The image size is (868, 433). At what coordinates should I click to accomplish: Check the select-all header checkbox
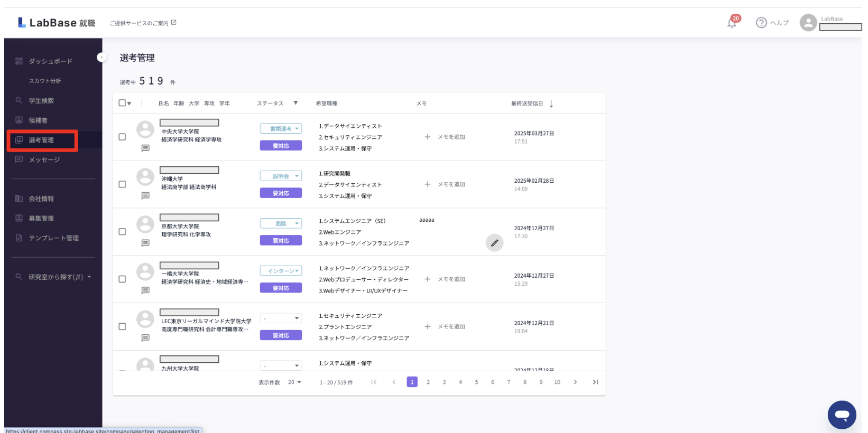122,103
